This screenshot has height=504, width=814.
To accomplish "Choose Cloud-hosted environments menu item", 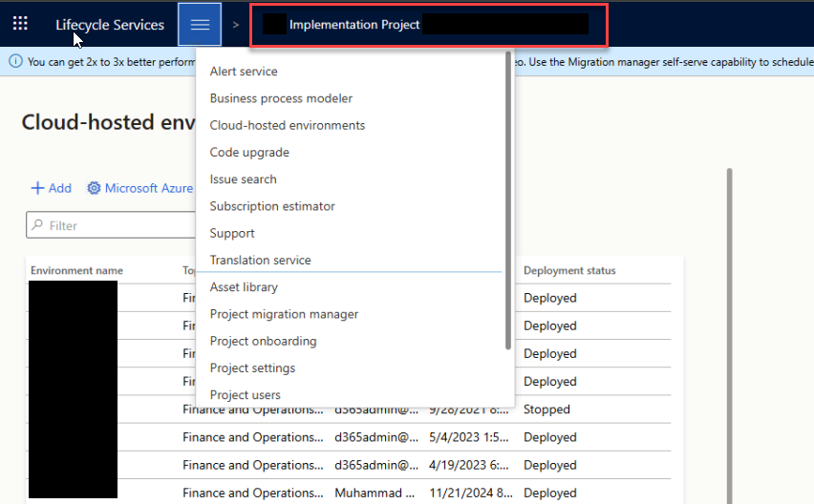I will tap(287, 125).
